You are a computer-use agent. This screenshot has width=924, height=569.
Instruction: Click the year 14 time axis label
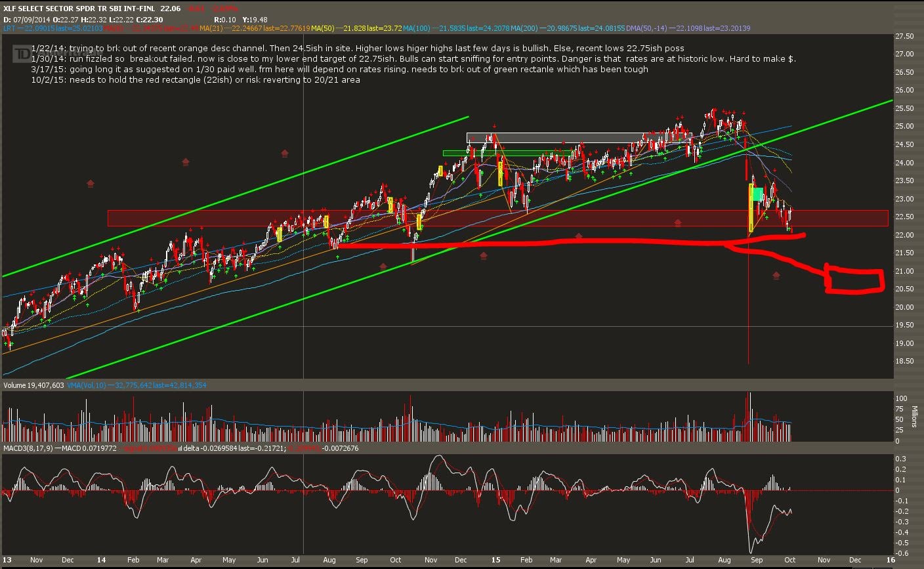coord(101,560)
